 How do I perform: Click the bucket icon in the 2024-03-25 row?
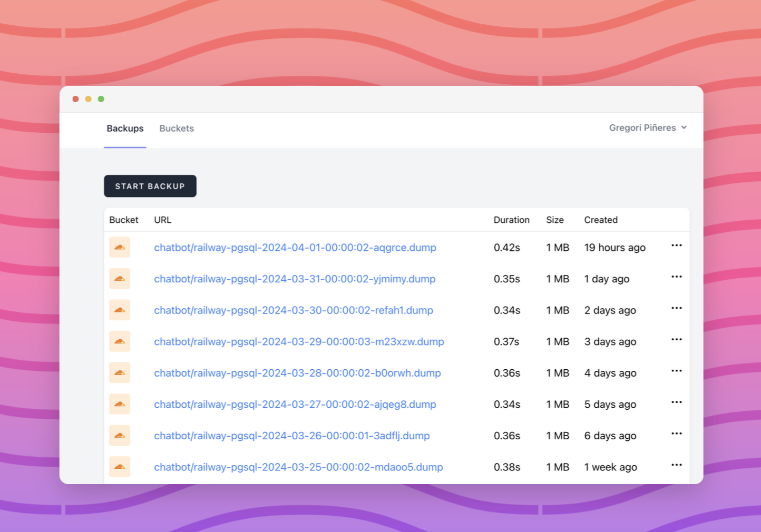coord(120,467)
